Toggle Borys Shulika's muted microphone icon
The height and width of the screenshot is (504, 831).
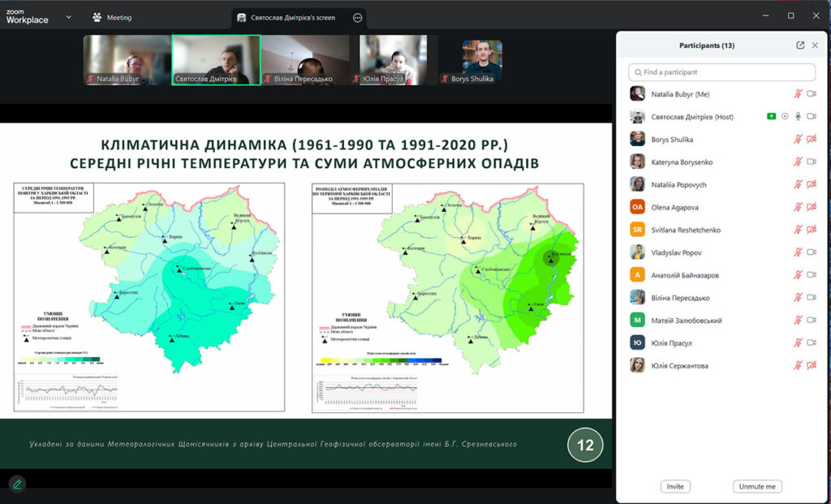click(x=798, y=140)
